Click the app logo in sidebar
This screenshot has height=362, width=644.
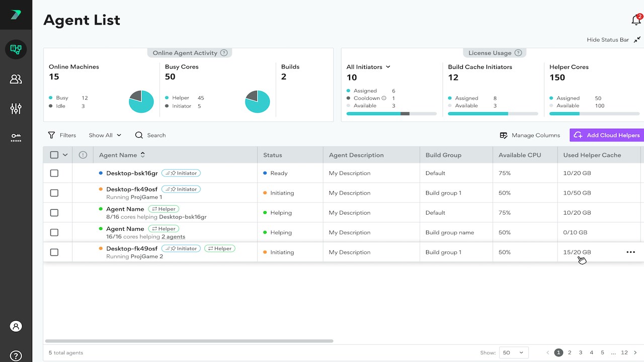click(x=16, y=15)
